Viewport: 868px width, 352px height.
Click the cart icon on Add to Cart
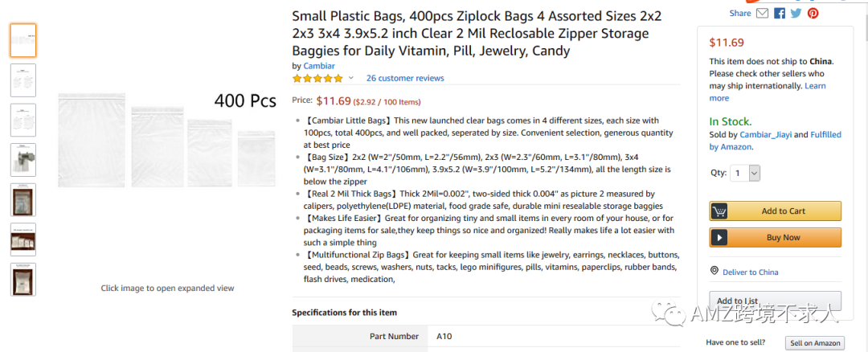click(x=719, y=211)
